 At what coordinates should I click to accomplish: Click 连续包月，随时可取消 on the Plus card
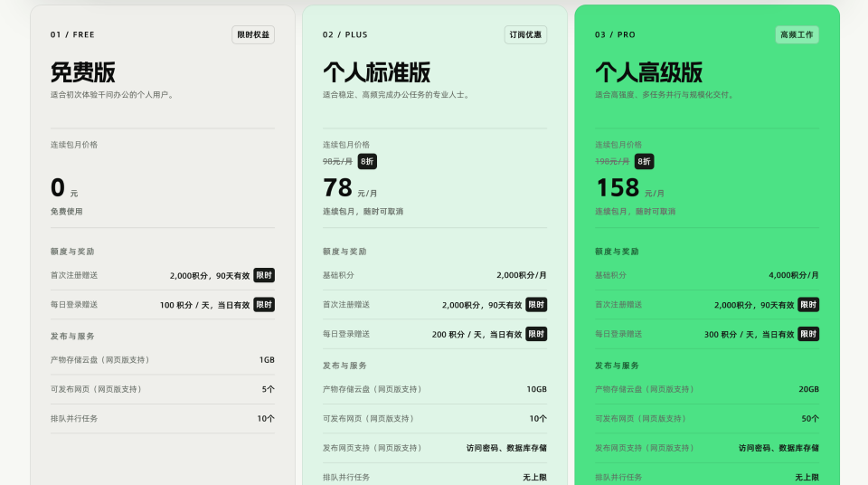(363, 211)
